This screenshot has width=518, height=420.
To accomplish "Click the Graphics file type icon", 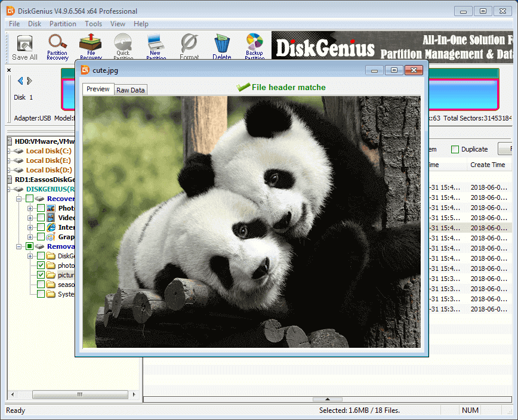I will click(x=51, y=237).
